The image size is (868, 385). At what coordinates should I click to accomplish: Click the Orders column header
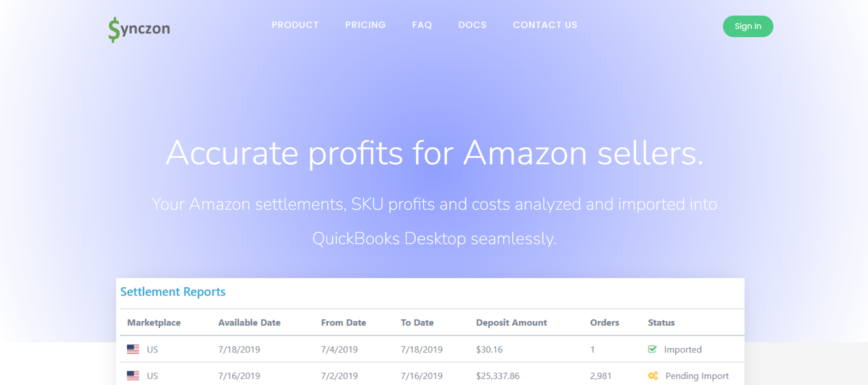point(605,323)
